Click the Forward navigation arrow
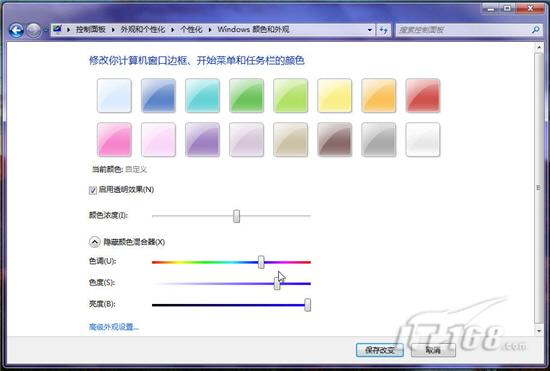Screen dimensions: 550x371 34,31
